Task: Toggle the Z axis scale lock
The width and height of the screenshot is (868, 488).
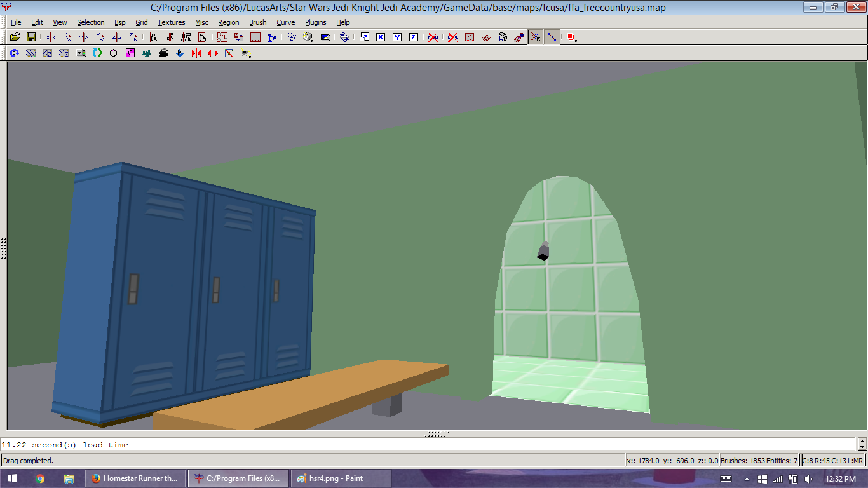Action: pyautogui.click(x=414, y=37)
